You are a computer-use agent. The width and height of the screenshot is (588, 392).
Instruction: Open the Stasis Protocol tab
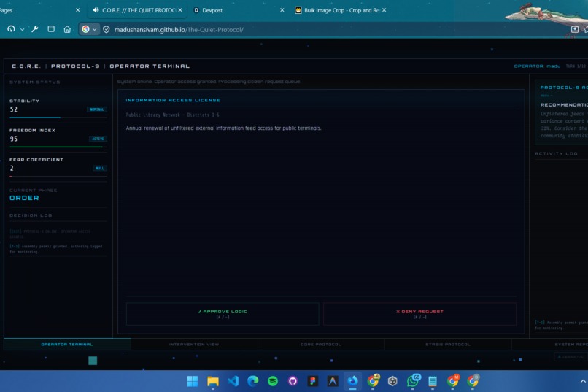[x=448, y=344]
